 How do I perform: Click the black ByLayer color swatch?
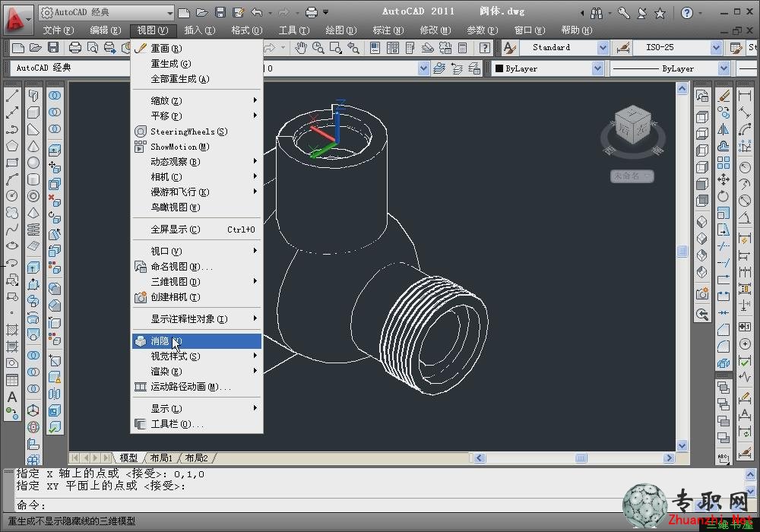(x=499, y=69)
